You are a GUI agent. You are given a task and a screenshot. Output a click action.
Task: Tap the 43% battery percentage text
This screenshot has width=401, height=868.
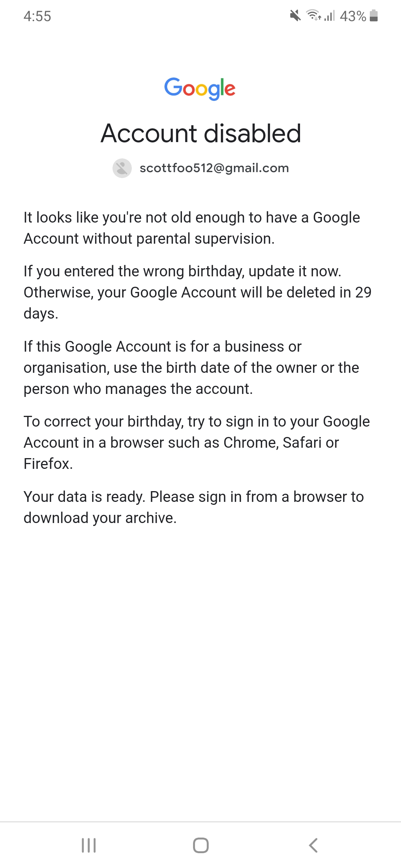coord(353,16)
